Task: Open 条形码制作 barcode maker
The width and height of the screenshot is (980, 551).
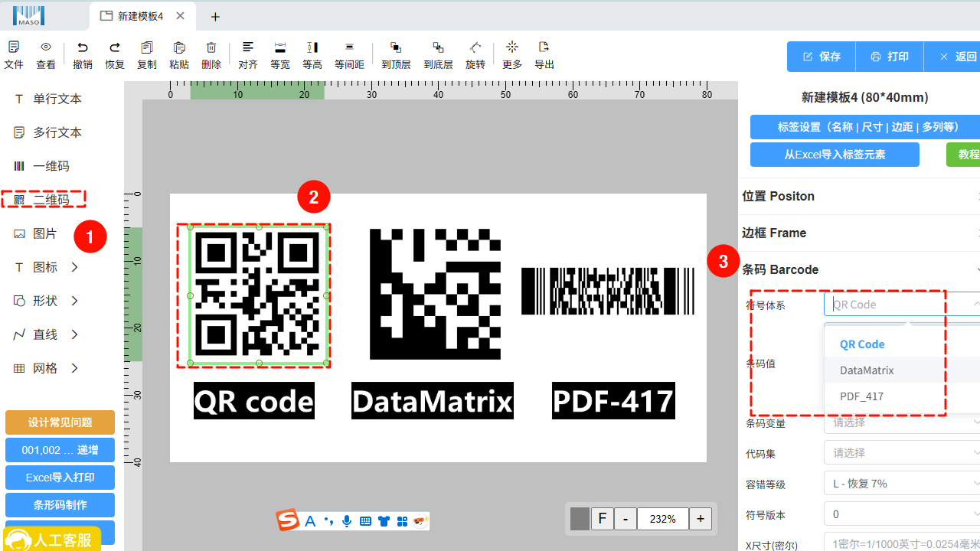Action: click(60, 505)
